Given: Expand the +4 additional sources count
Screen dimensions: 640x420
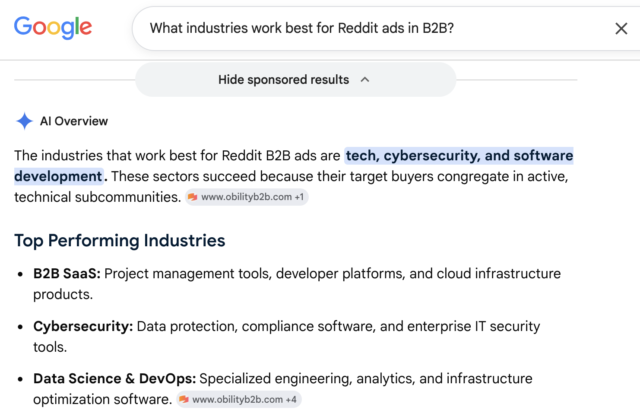Looking at the screenshot, I should (x=291, y=399).
